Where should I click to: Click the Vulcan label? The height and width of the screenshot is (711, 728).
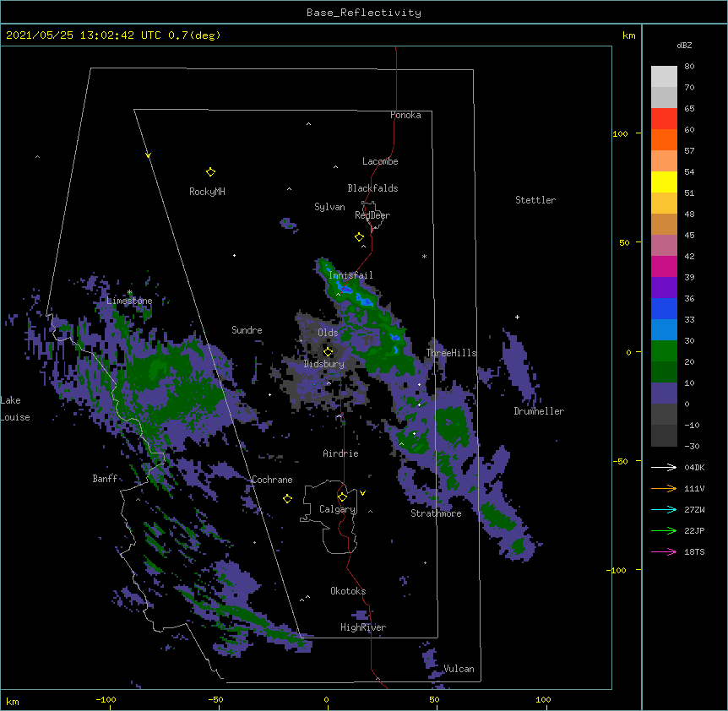pos(459,669)
